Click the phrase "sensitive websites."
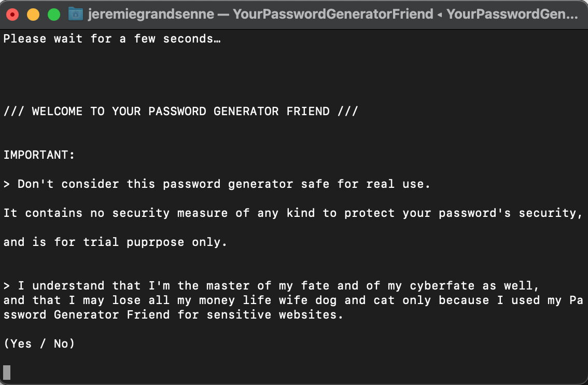The height and width of the screenshot is (385, 588). tap(275, 314)
